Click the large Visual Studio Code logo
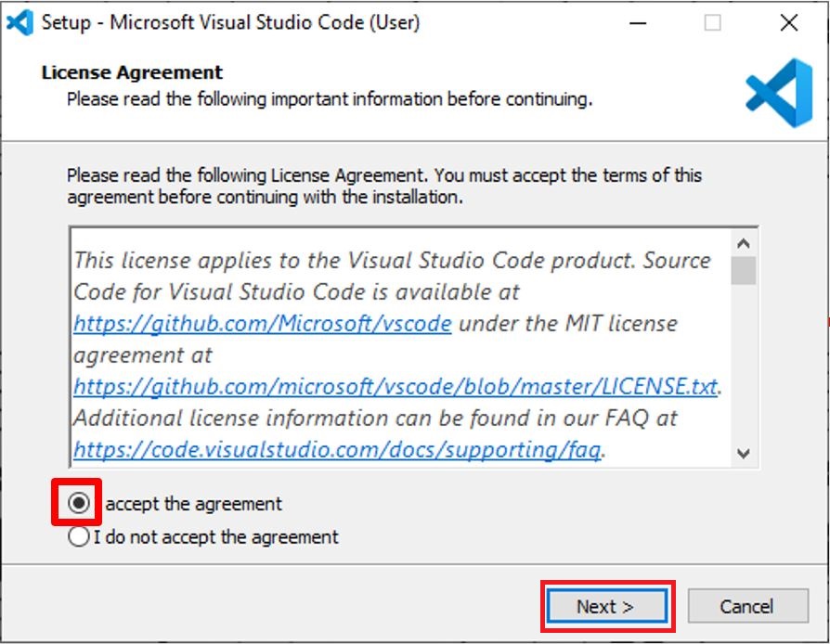Screen dimensions: 830x644 (x=779, y=93)
